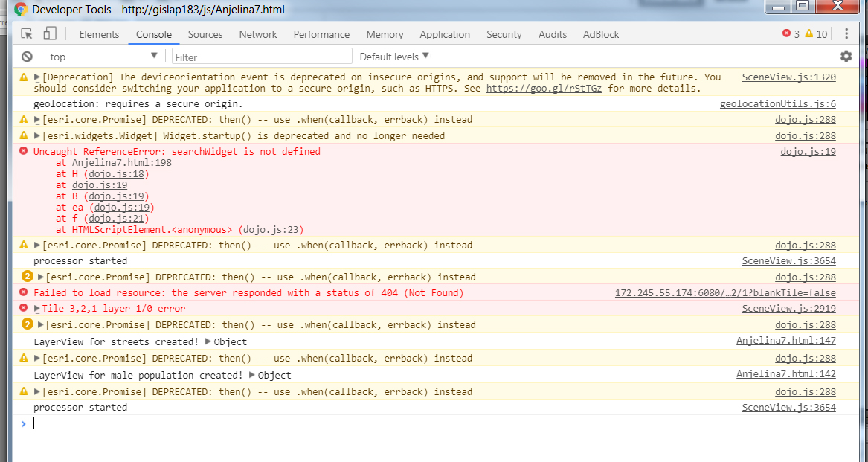This screenshot has width=868, height=462.
Task: Open the geolocationUtils.js:6 source link
Action: (777, 104)
